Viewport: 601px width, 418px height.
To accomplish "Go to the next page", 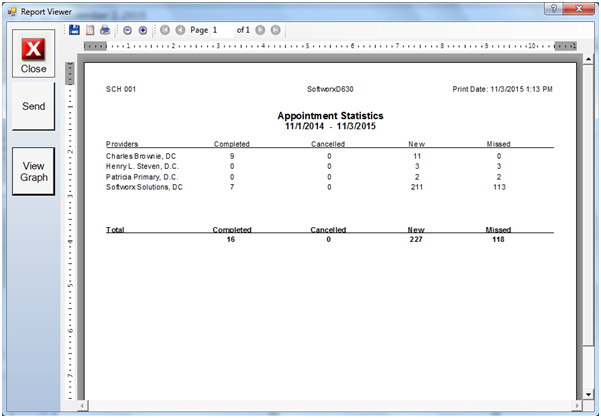I will click(260, 31).
